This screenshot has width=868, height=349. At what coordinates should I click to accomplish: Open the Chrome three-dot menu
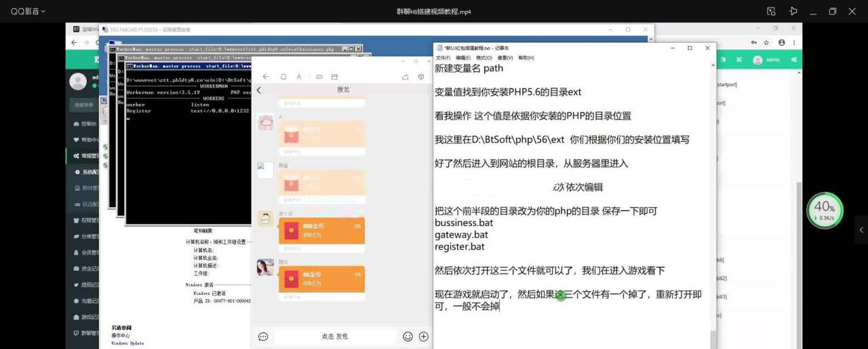(x=794, y=42)
